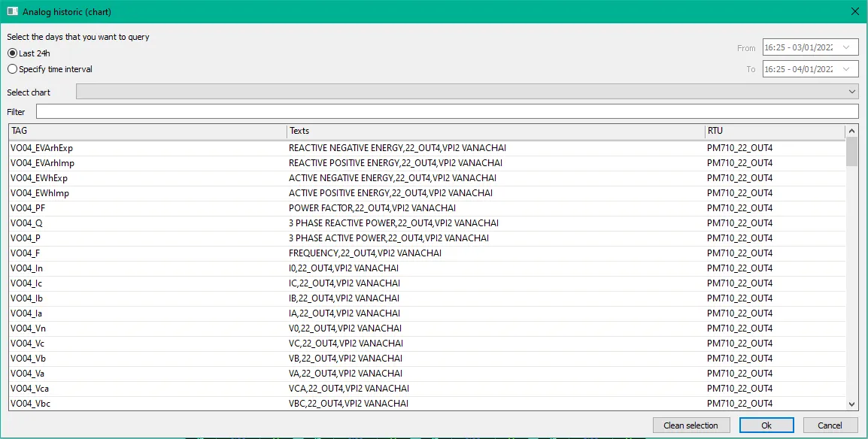868x439 pixels.
Task: Click into the Filter input field
Action: pyautogui.click(x=448, y=112)
